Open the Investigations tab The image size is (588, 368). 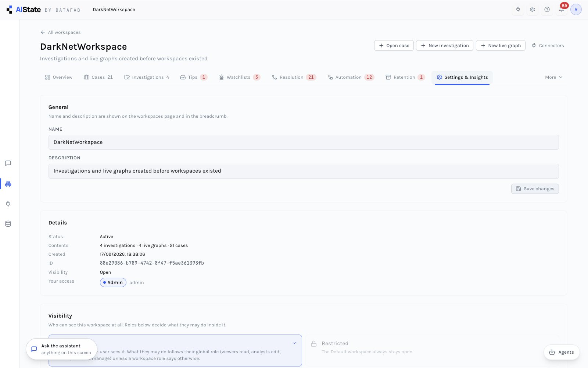pos(147,77)
